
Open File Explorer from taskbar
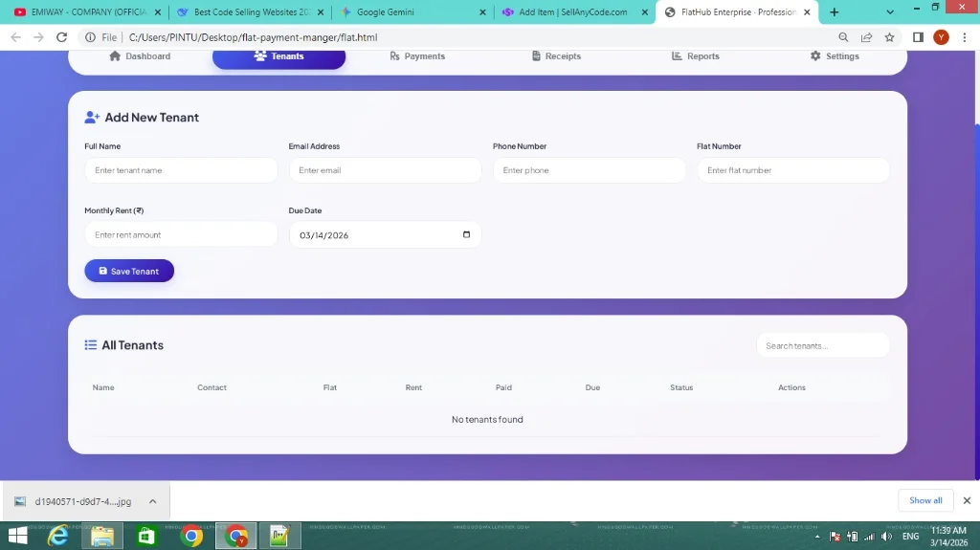(101, 537)
